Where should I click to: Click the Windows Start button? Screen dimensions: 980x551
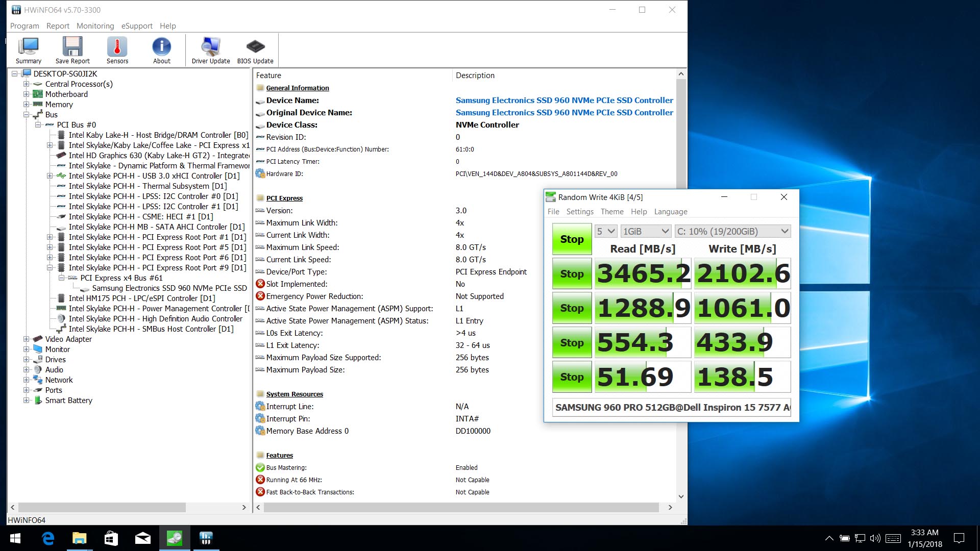coord(15,538)
